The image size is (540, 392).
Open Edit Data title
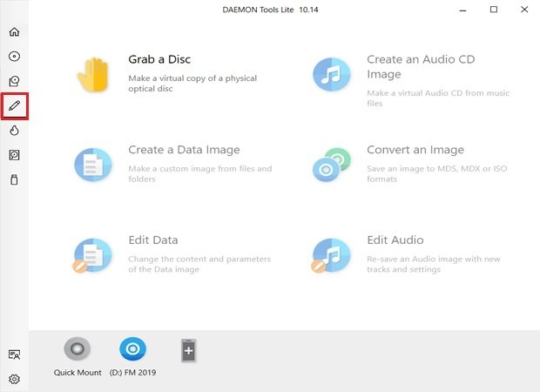[153, 240]
